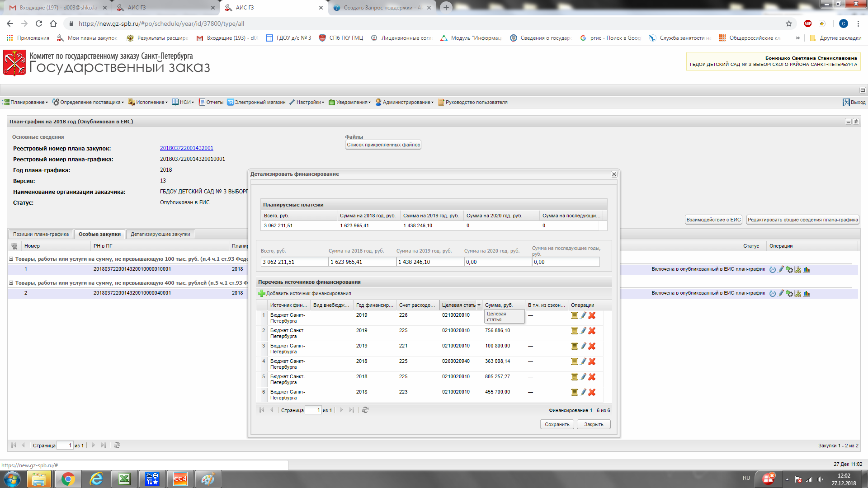Click Редактировать общие сведения плана-графика button
Viewport: 868px width, 488px height.
coord(802,220)
